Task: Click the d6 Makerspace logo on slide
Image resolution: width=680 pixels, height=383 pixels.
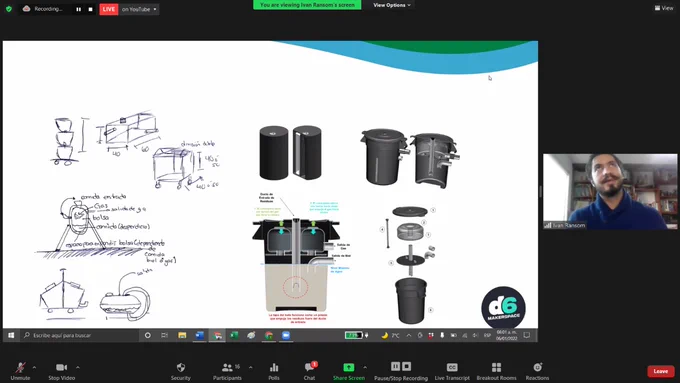Action: coord(503,308)
